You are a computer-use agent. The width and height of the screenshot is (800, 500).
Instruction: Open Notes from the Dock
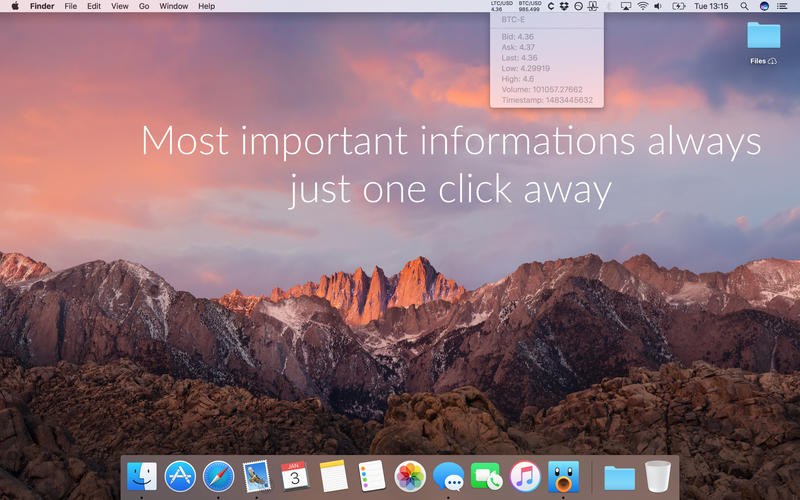pyautogui.click(x=333, y=476)
